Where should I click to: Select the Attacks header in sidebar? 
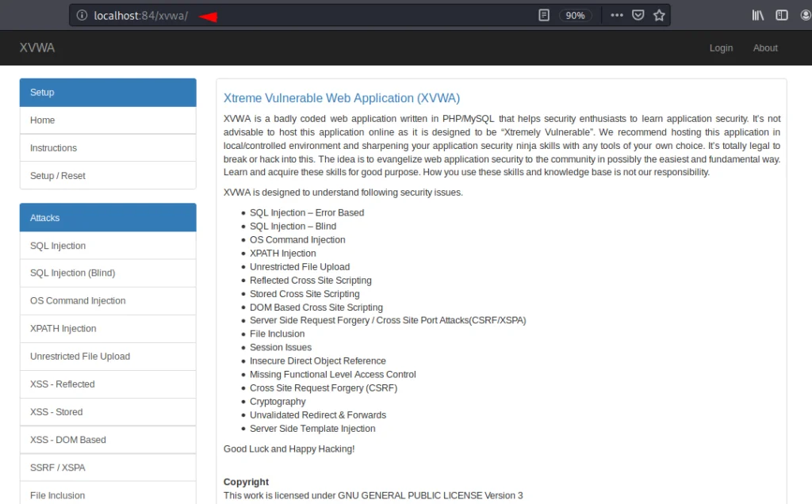108,217
